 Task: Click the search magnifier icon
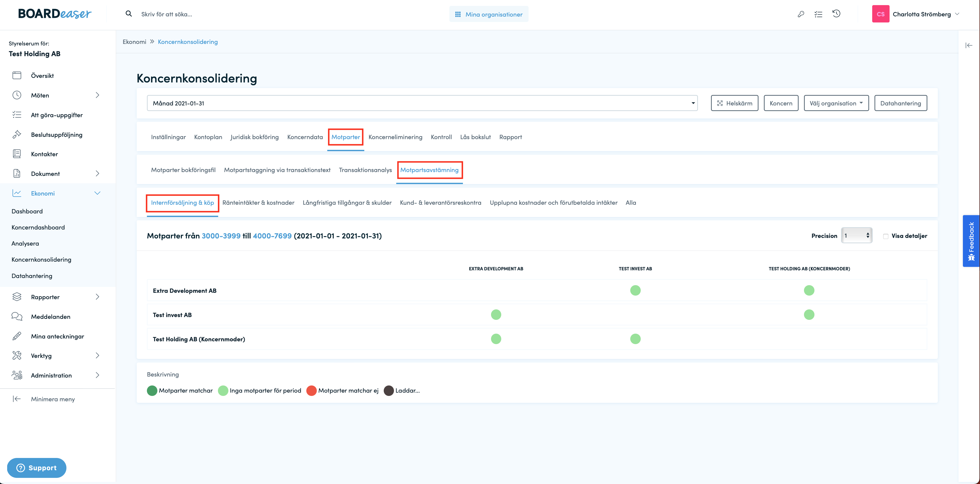(x=129, y=14)
